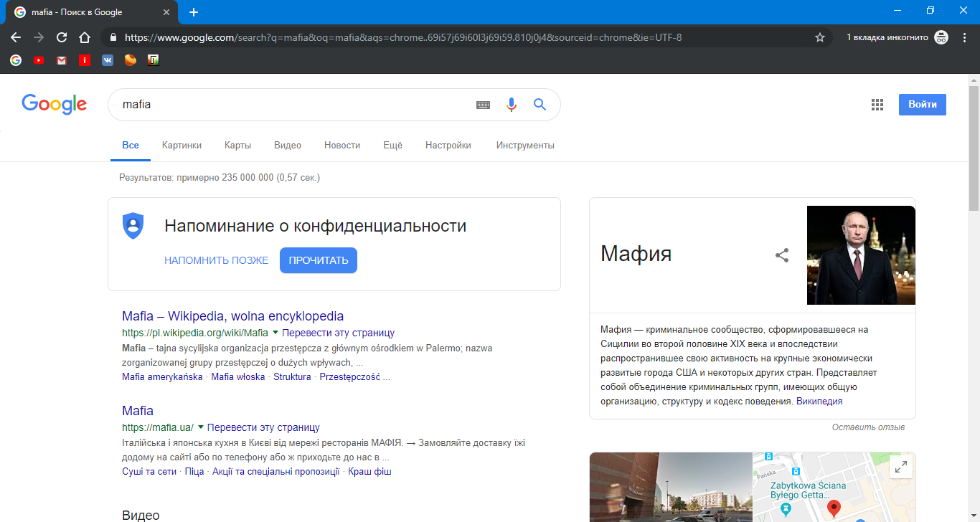Viewport: 980px width, 522px height.
Task: Open the 'Піца' sitelink
Action: pyautogui.click(x=194, y=471)
